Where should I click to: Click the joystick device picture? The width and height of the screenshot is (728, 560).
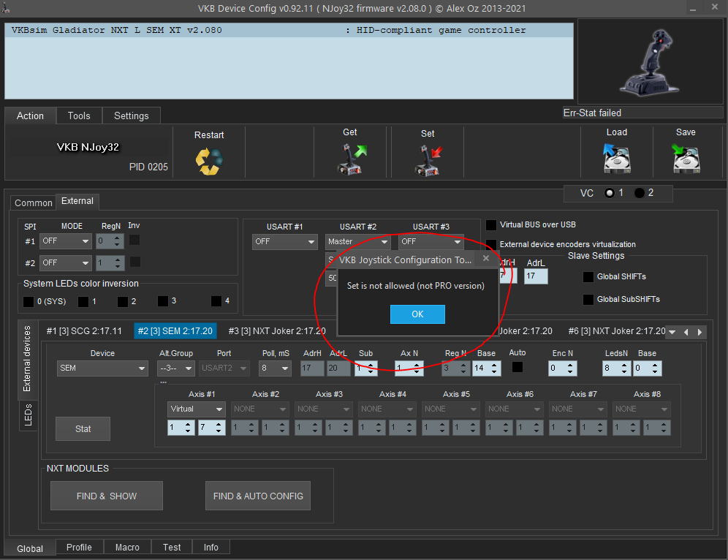(x=650, y=61)
